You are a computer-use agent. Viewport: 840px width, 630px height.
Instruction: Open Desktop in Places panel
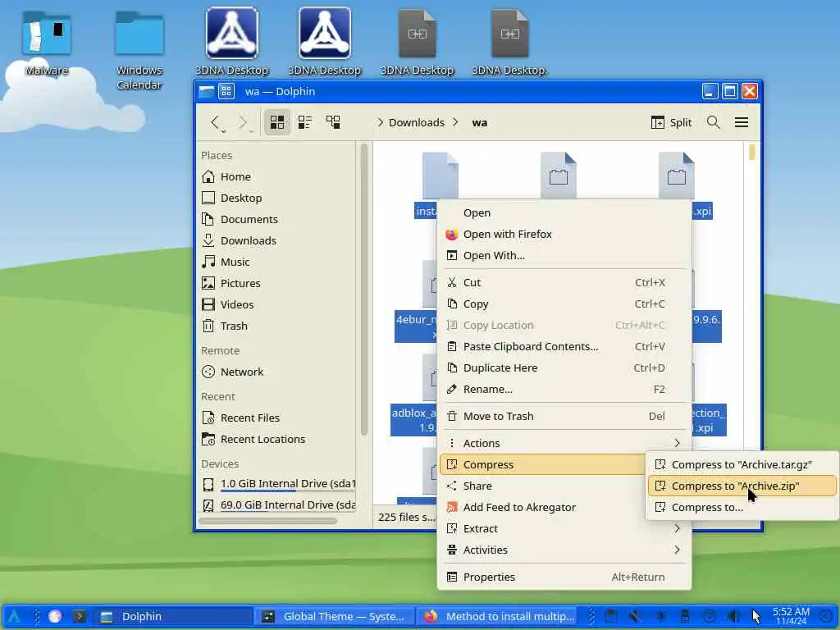point(276,199)
